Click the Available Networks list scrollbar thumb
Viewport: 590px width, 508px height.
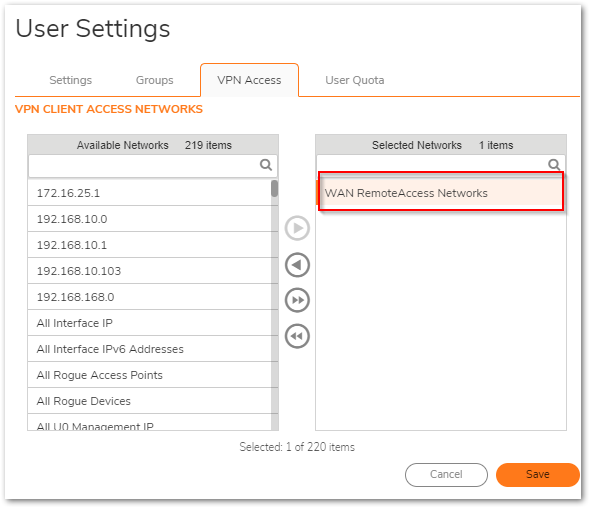coord(274,189)
